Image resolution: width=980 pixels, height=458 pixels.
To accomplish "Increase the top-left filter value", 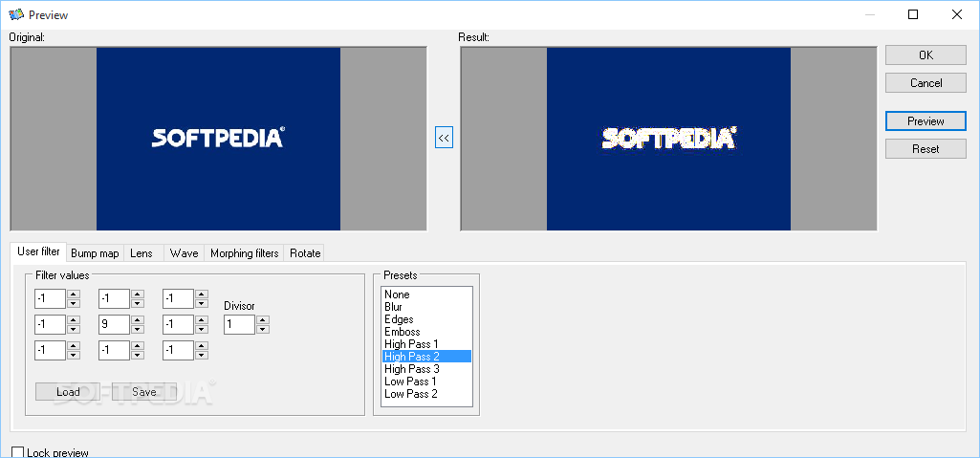I will [74, 294].
